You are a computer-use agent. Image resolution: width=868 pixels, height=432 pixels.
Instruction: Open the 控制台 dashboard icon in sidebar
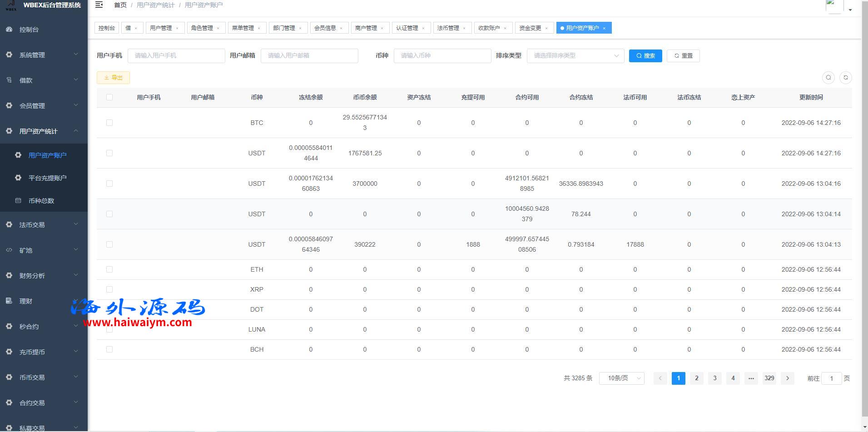tap(9, 30)
